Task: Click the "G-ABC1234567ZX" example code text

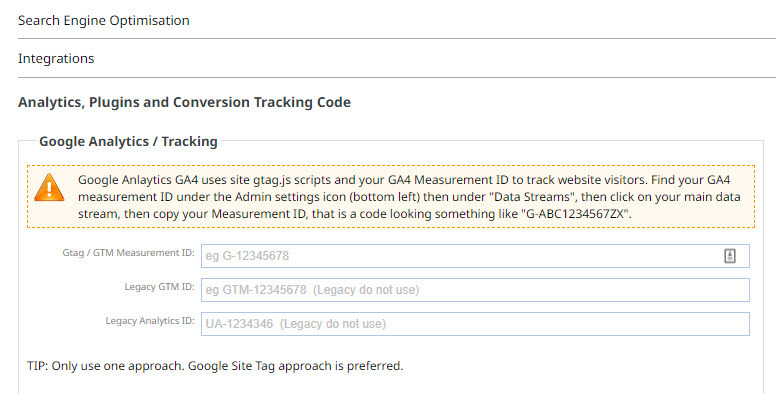Action: [x=576, y=214]
